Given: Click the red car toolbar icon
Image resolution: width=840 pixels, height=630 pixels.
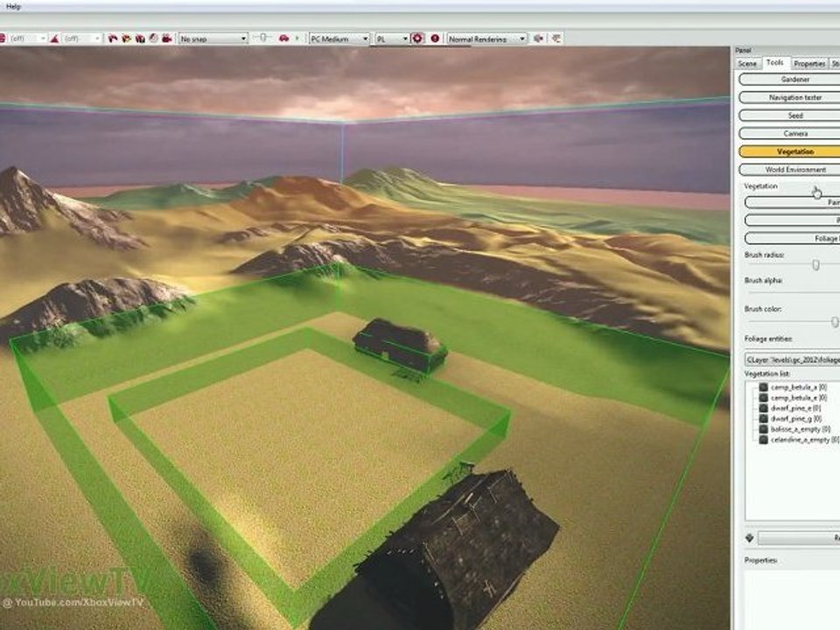Looking at the screenshot, I should click(283, 38).
